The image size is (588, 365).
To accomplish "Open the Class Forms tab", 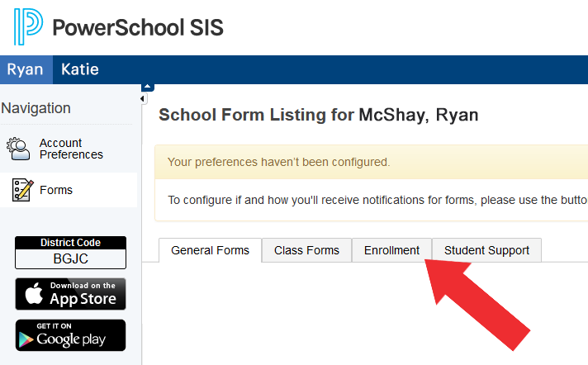I will pyautogui.click(x=306, y=250).
